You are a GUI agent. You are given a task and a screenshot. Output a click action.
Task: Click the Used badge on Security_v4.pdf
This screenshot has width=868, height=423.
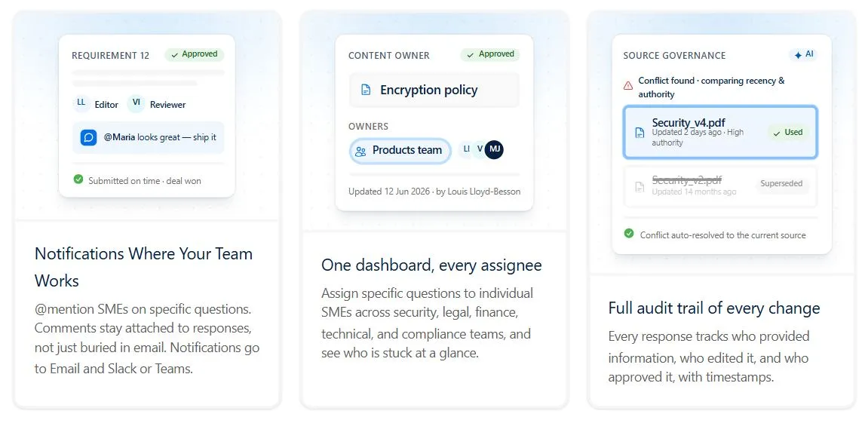click(788, 132)
